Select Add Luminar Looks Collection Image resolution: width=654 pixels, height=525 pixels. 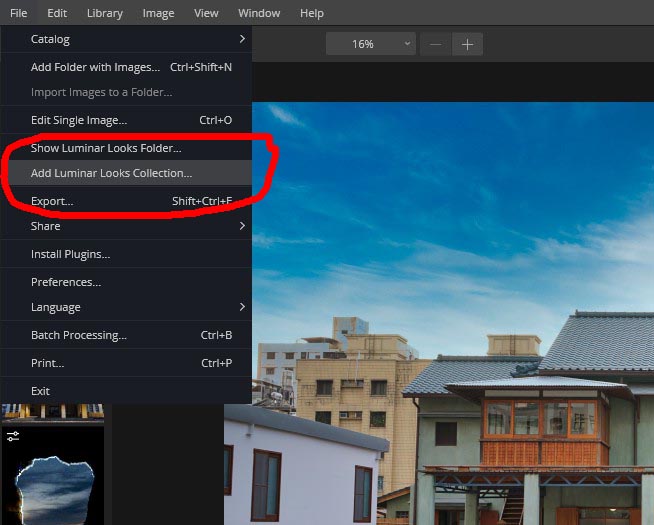click(x=111, y=173)
